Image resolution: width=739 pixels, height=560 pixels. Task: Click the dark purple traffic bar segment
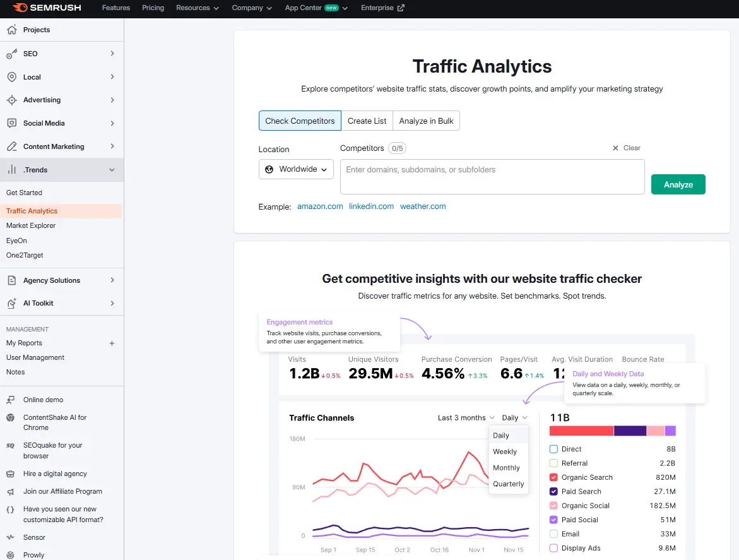coord(630,431)
